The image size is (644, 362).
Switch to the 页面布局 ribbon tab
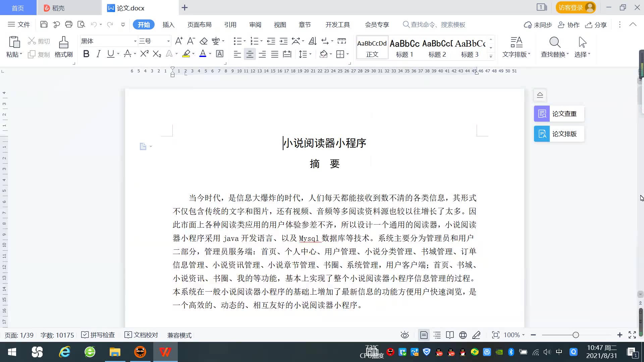click(199, 24)
